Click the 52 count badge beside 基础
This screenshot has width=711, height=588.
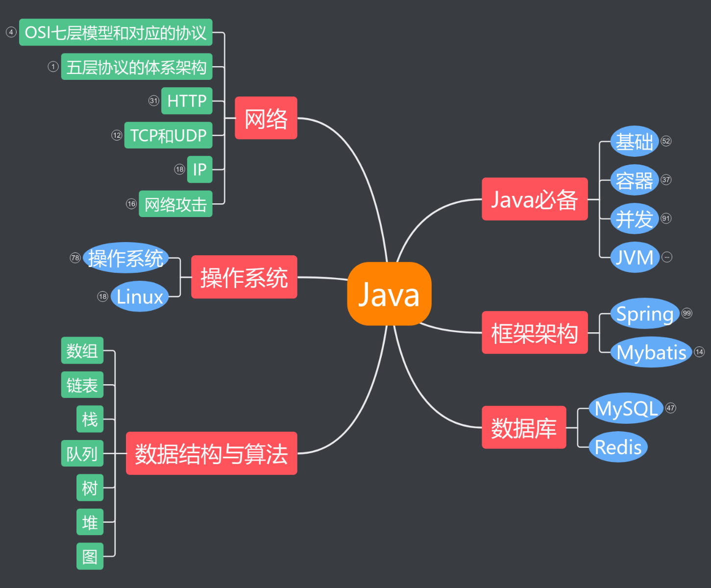click(666, 141)
